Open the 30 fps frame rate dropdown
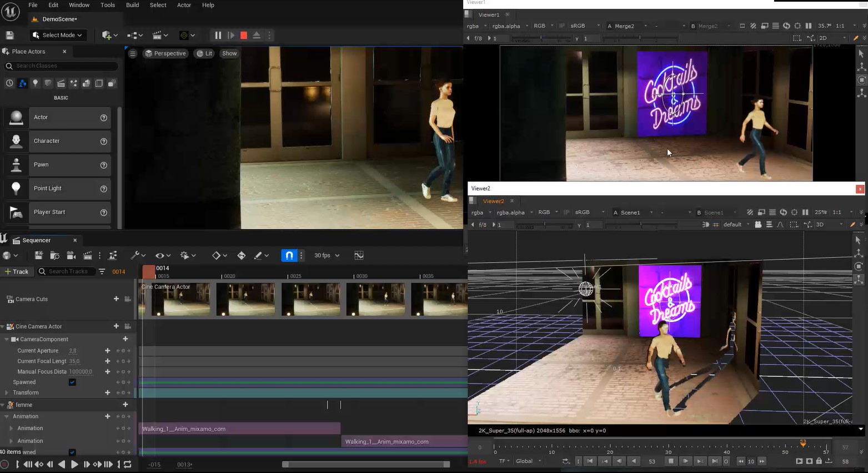868x473 pixels. [327, 255]
